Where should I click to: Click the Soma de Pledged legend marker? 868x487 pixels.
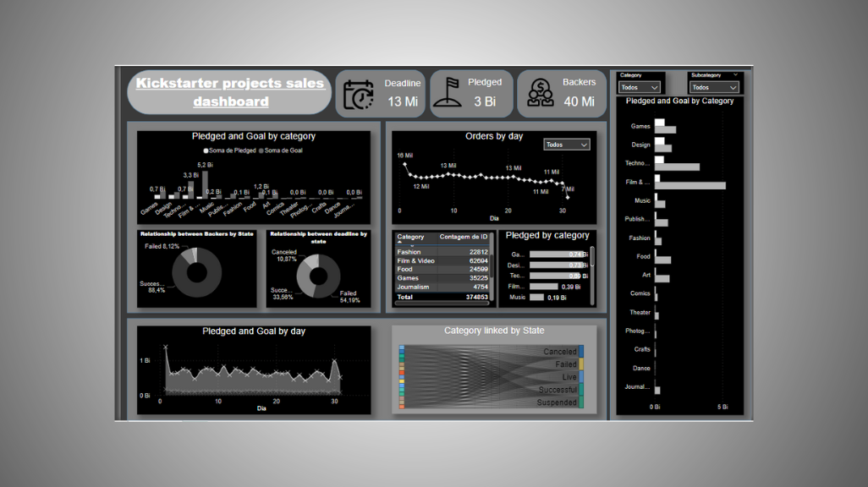[x=206, y=150]
